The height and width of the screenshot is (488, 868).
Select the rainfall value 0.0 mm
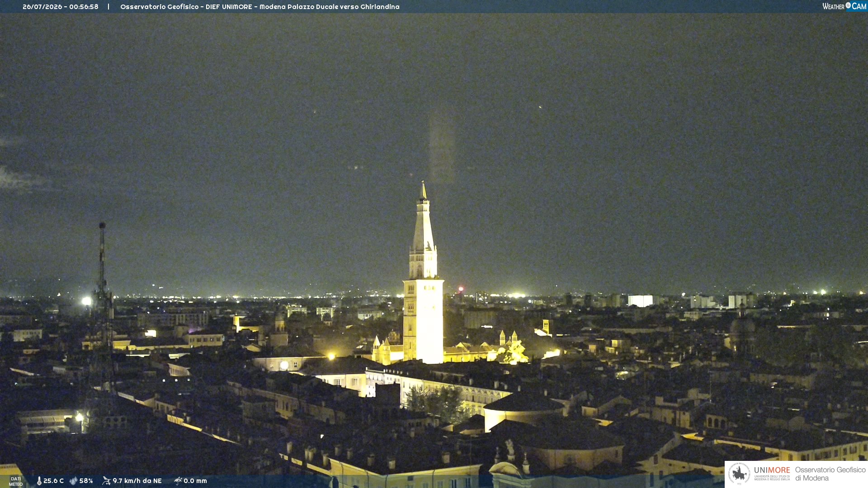[195, 481]
